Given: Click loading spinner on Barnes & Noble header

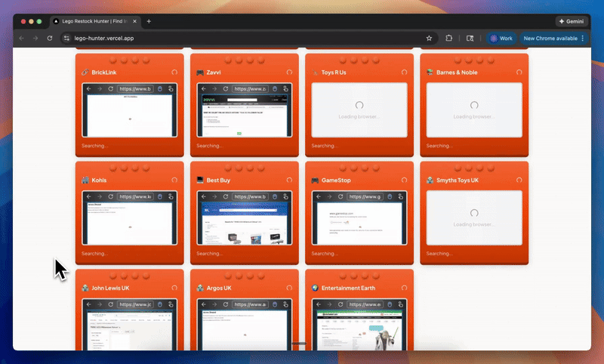Looking at the screenshot, I should click(519, 72).
